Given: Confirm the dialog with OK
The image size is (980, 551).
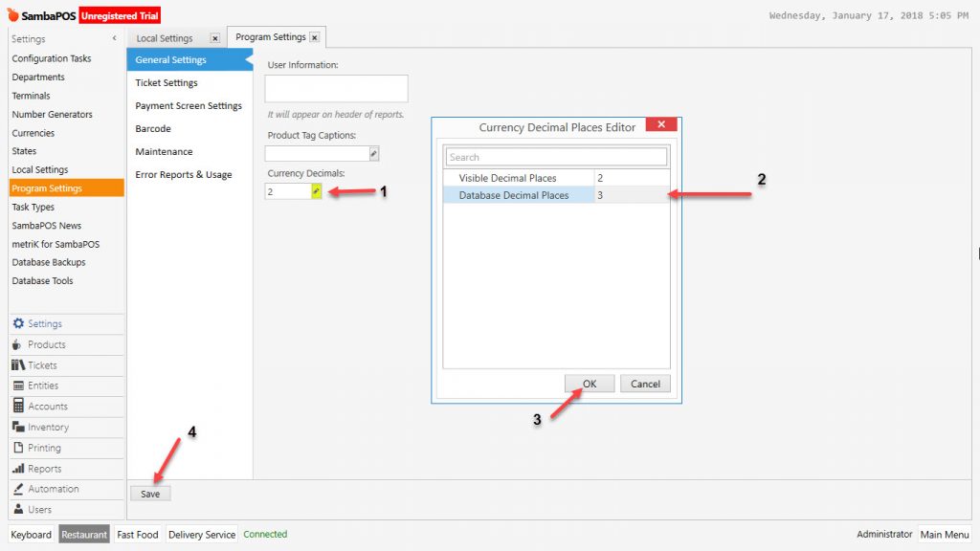Looking at the screenshot, I should coord(590,384).
